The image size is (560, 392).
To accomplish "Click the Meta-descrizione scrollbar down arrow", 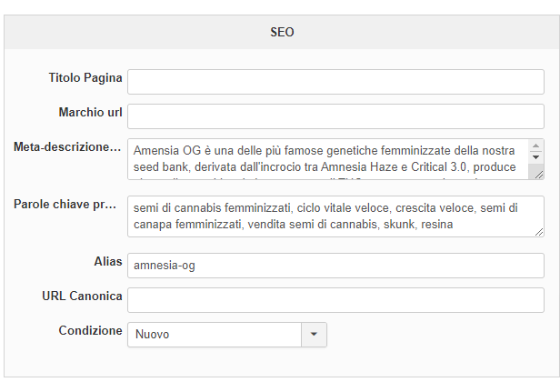I will [x=536, y=159].
